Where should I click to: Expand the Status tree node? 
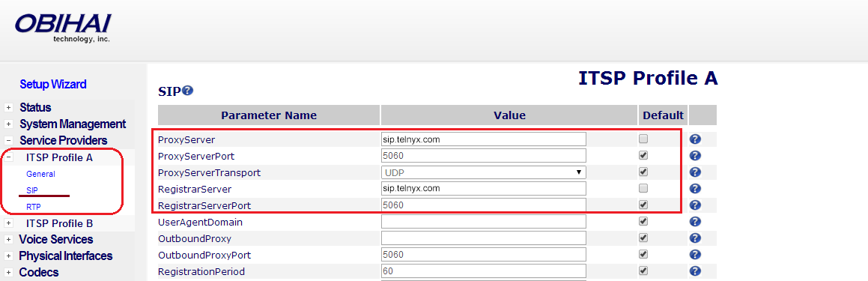coord(8,107)
